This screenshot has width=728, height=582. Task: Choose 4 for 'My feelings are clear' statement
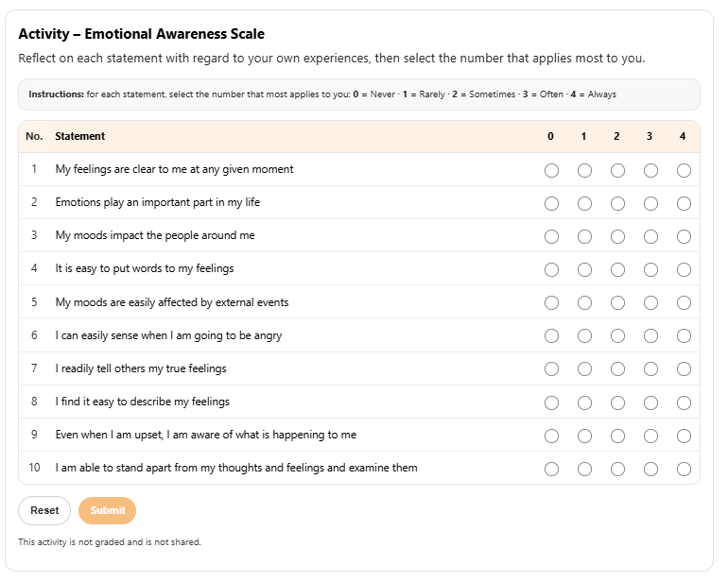tap(684, 171)
